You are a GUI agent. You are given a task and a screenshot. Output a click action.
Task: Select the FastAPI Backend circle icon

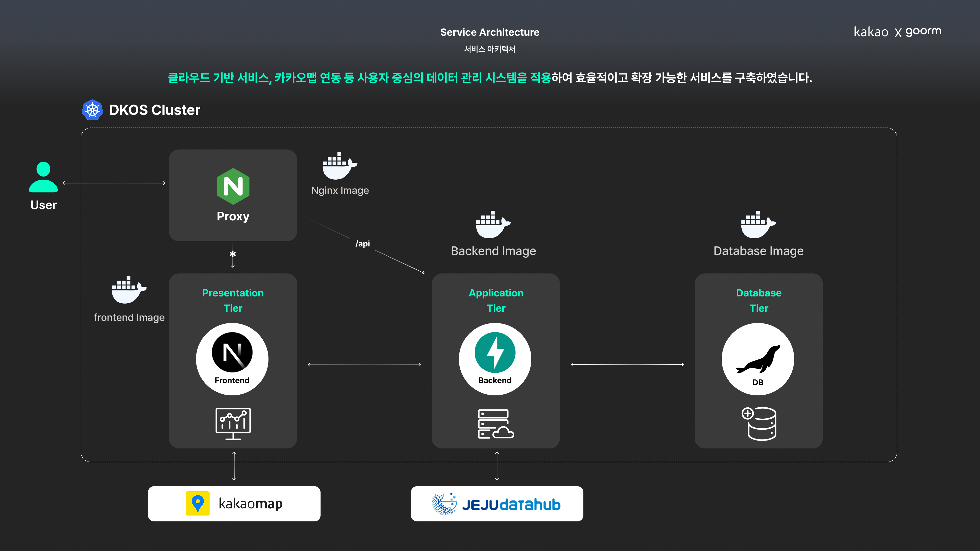[495, 359]
